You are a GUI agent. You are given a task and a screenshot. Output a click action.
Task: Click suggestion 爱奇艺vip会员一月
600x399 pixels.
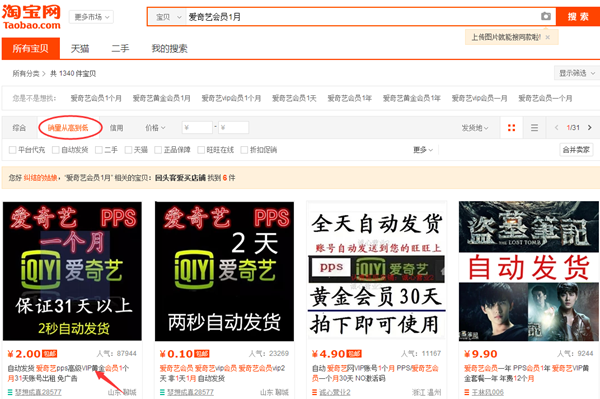479,98
